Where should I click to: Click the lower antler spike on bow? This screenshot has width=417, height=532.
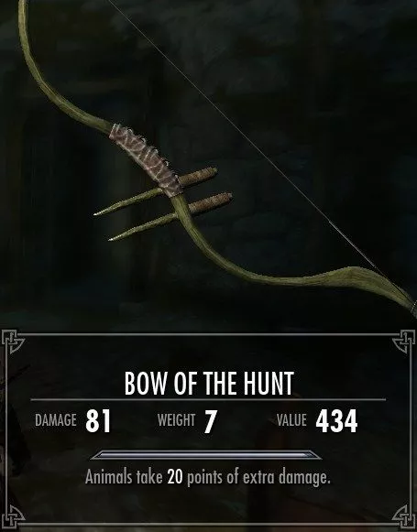click(x=170, y=216)
